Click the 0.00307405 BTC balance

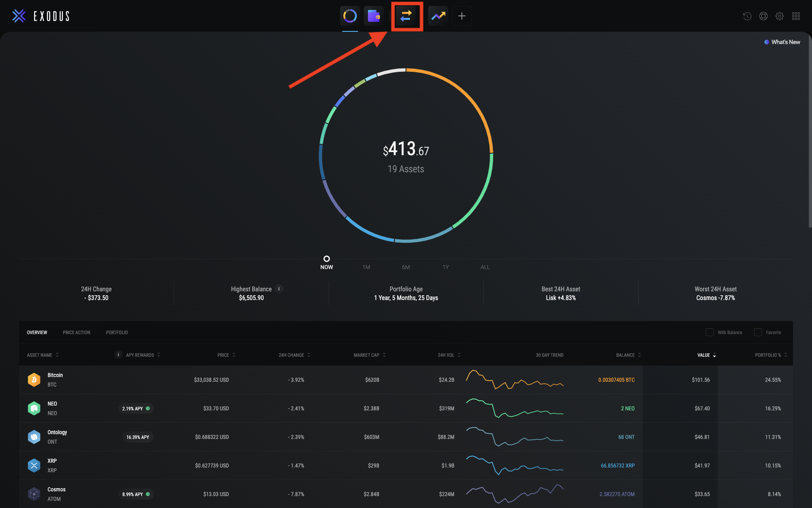point(617,380)
